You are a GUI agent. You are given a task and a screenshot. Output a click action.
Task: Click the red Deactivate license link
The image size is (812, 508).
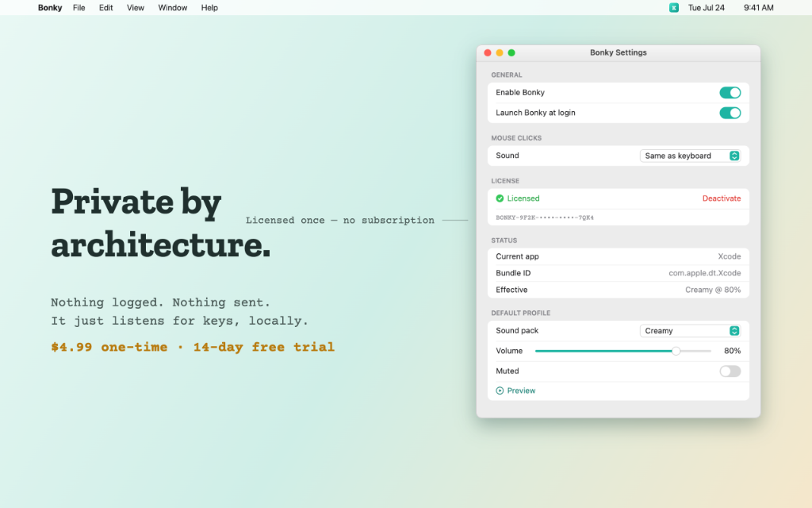click(722, 198)
